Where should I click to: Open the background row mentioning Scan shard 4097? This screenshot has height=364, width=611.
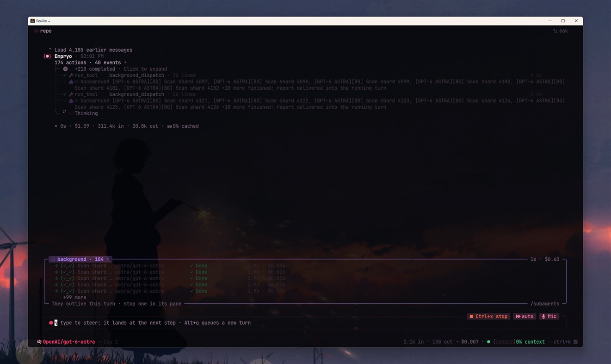pos(319,85)
